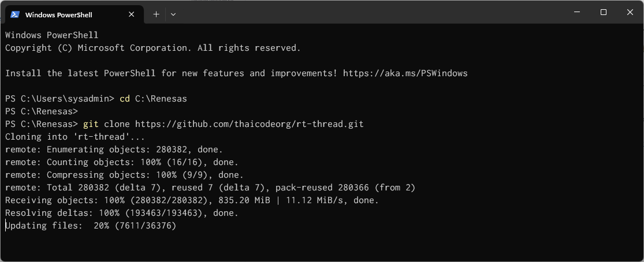Click the PowerShell icon in the tab

tap(15, 14)
